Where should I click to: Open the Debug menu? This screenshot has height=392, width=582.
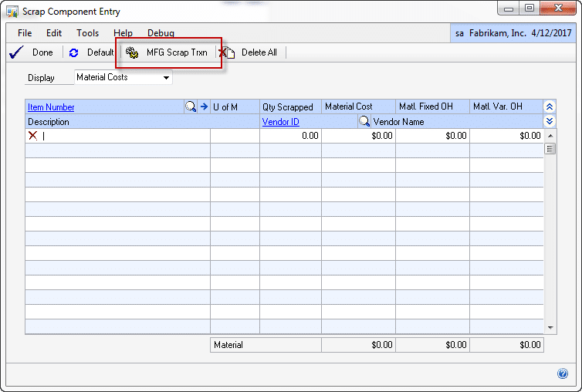161,33
